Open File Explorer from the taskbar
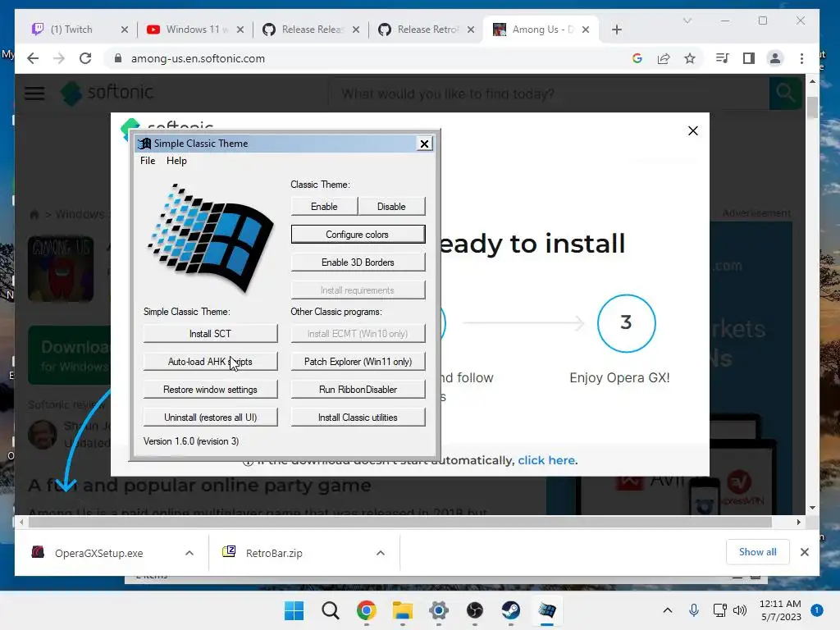840x630 pixels. [x=402, y=610]
